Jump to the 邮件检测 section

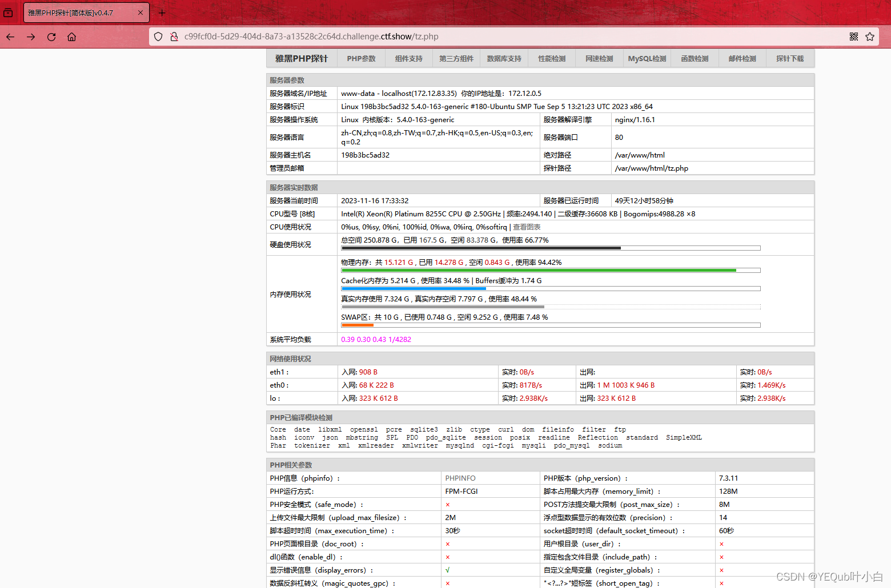pyautogui.click(x=742, y=59)
